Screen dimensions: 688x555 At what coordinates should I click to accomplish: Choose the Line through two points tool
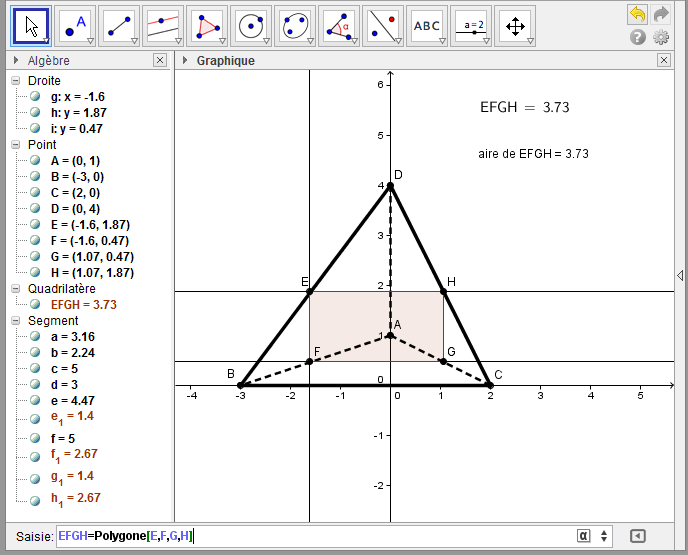119,26
